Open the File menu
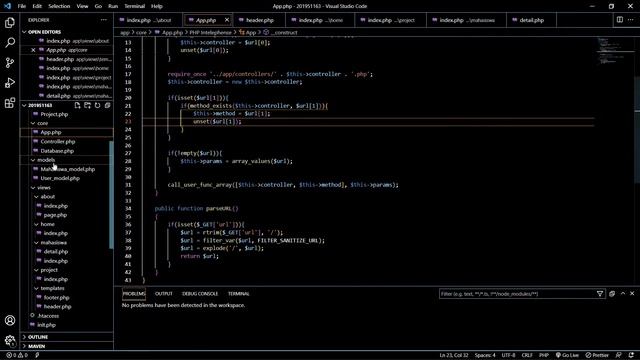This screenshot has width=640, height=360. coord(22,6)
